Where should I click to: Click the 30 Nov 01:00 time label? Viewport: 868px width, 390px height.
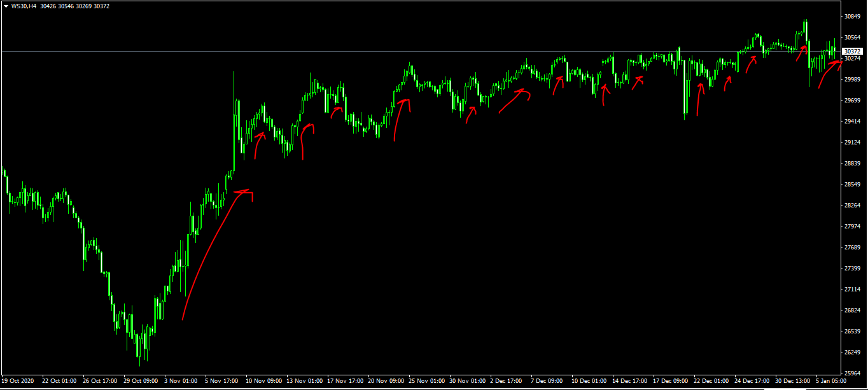point(468,381)
